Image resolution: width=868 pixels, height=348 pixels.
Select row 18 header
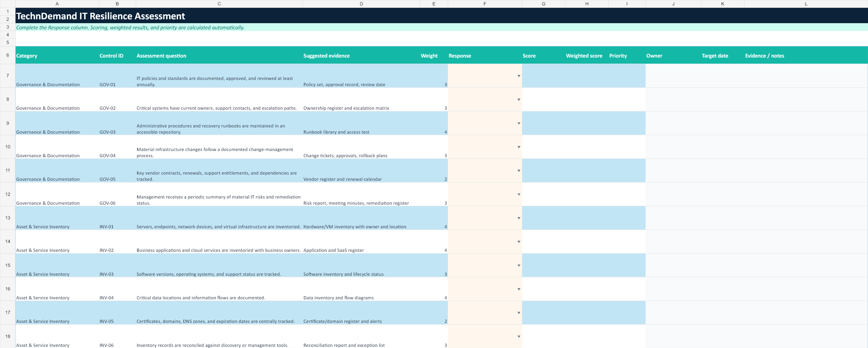(x=8, y=336)
